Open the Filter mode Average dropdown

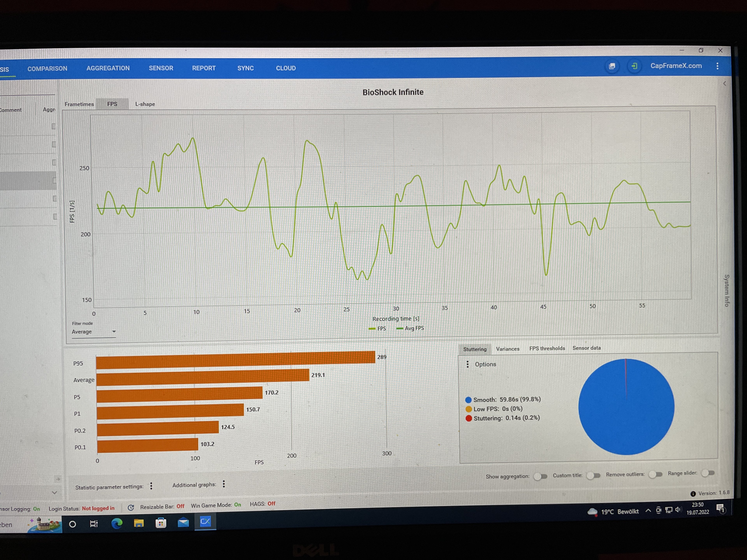(x=94, y=332)
